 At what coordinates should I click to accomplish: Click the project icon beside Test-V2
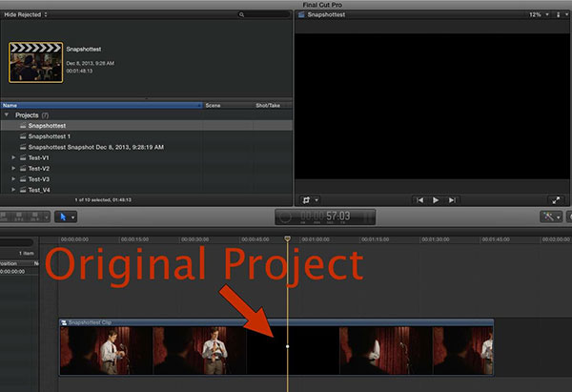pyautogui.click(x=23, y=168)
